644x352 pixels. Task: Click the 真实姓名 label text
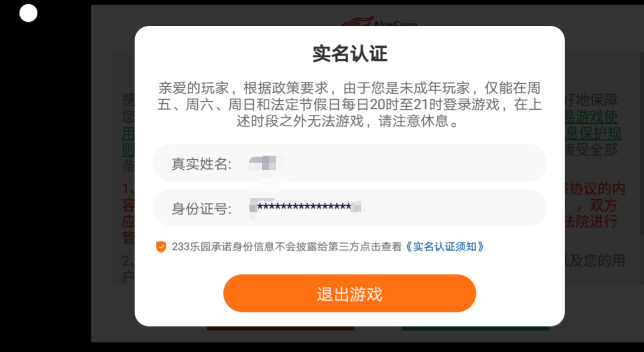pyautogui.click(x=201, y=164)
